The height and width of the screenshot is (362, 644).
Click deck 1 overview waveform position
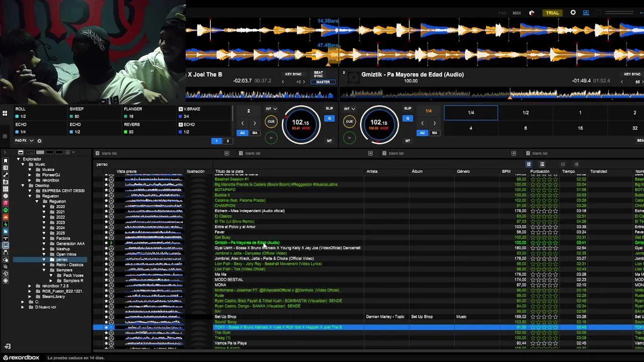click(260, 94)
